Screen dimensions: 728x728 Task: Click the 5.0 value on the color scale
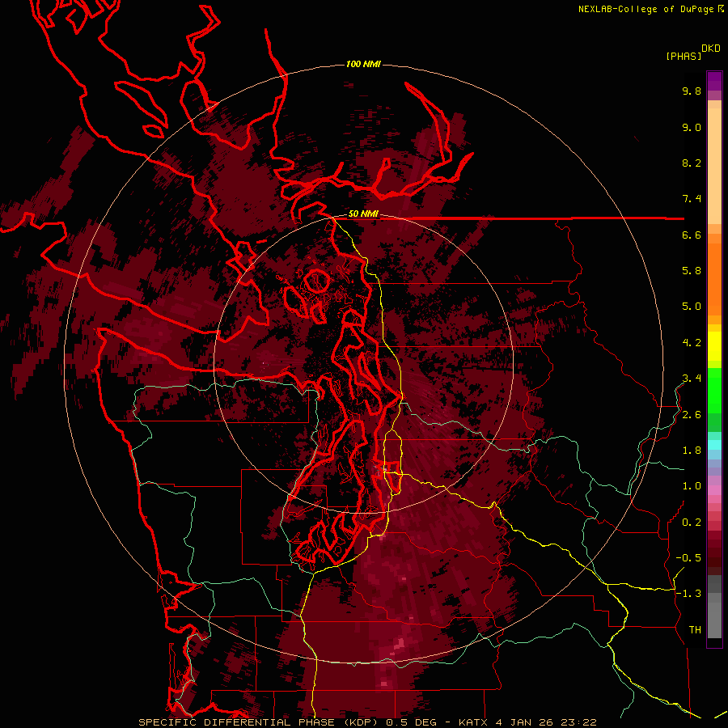[x=692, y=307]
